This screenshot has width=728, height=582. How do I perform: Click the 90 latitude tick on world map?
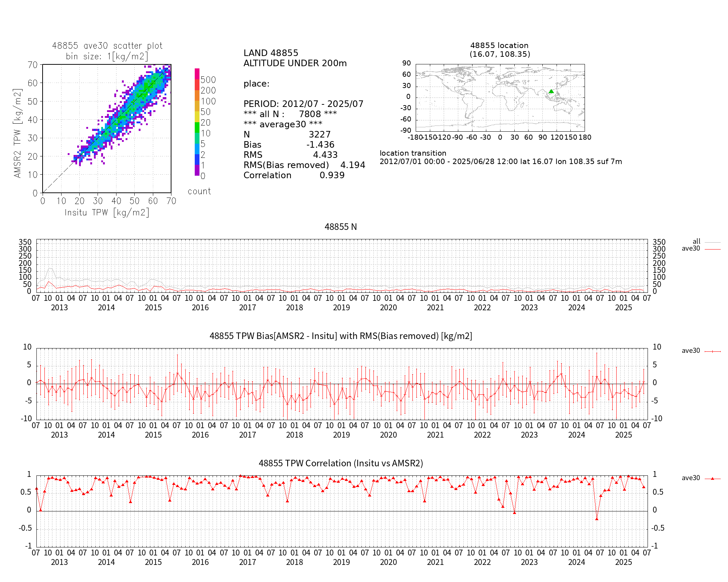point(407,63)
